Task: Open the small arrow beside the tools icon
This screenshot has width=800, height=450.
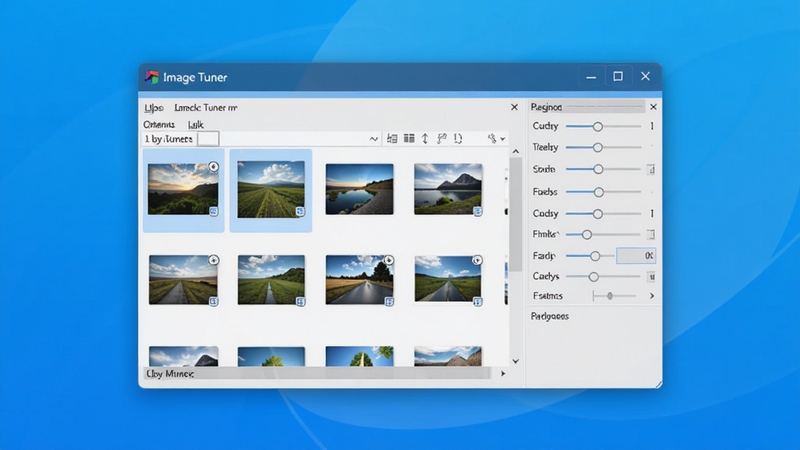Action: (503, 139)
